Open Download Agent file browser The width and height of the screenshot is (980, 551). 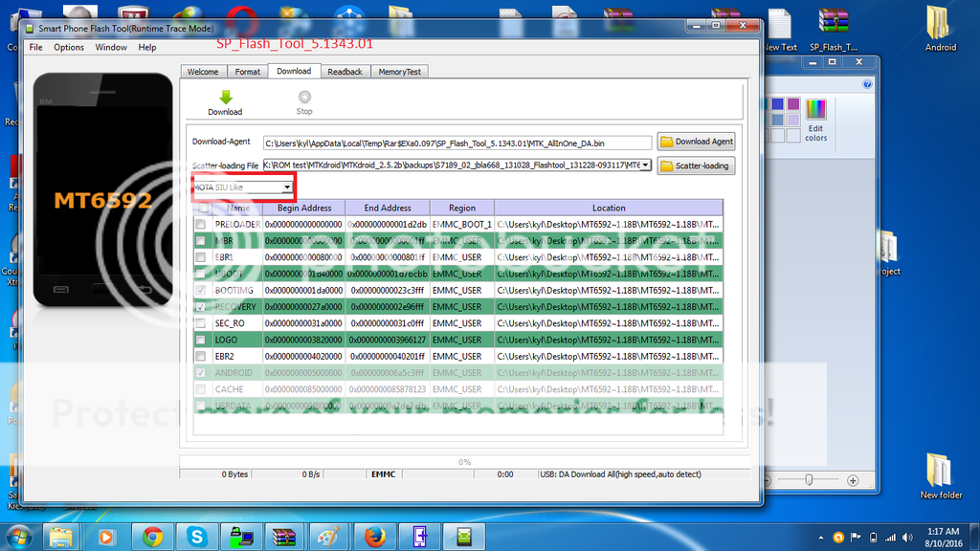point(697,142)
